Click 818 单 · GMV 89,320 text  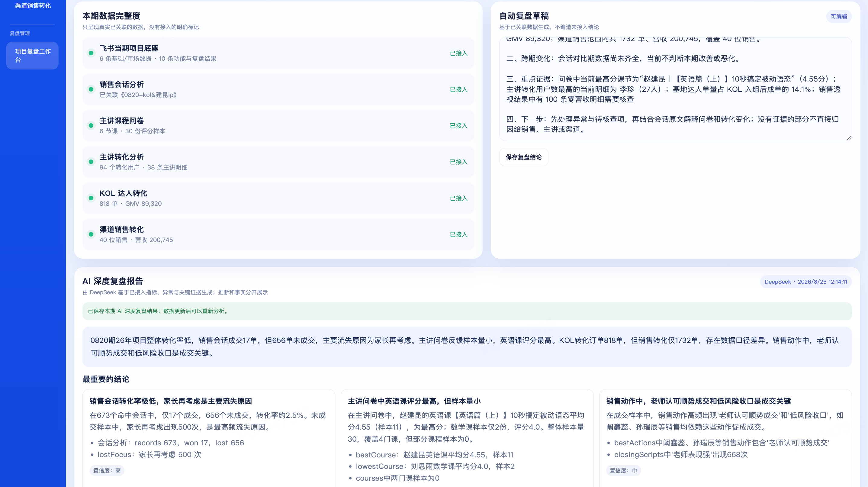[x=131, y=204]
